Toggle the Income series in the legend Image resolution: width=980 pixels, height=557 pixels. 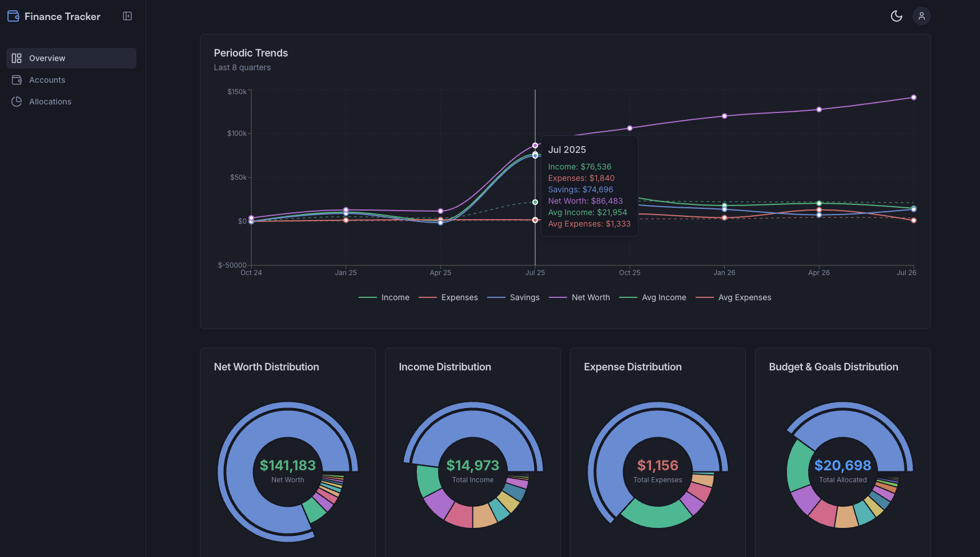384,297
